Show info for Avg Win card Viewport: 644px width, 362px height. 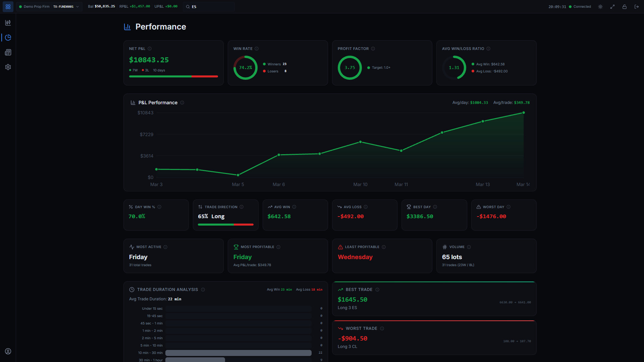pos(294,207)
